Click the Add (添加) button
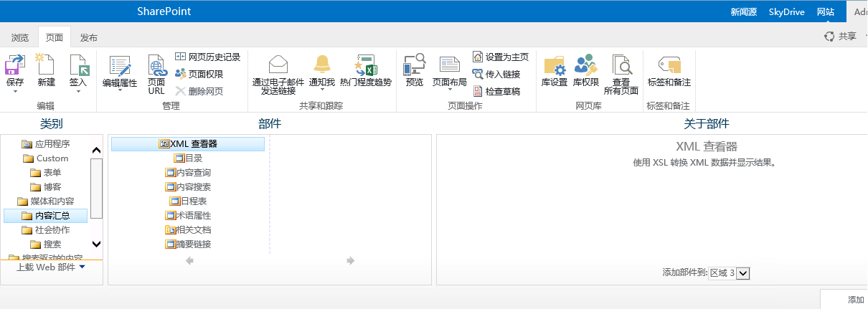The height and width of the screenshot is (309, 868). point(856,300)
